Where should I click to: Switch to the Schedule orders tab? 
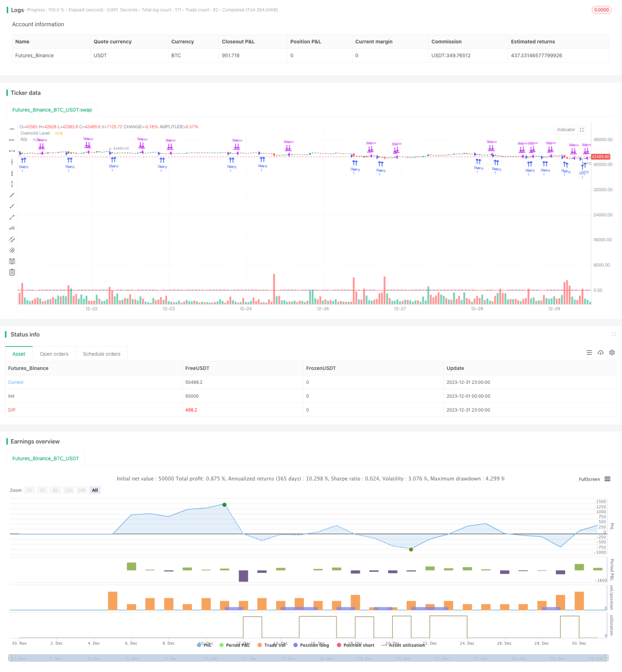tap(101, 354)
